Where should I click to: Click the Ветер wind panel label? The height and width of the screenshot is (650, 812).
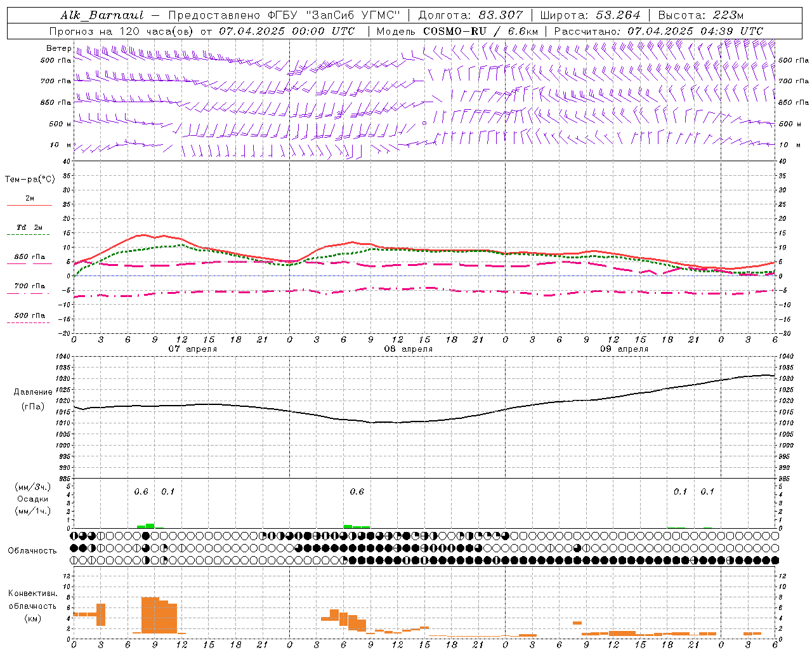[58, 48]
